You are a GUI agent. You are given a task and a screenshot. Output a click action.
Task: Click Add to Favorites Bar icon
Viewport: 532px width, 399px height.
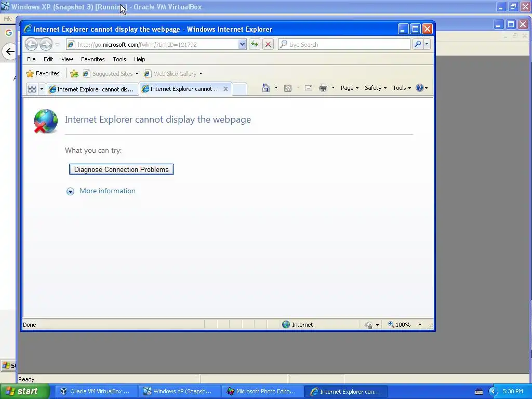pos(74,74)
